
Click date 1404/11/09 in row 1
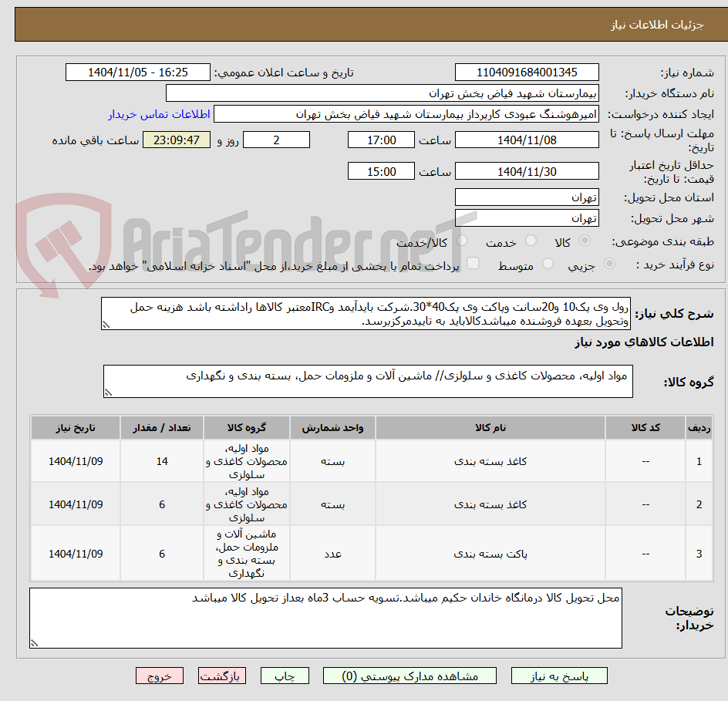76,461
